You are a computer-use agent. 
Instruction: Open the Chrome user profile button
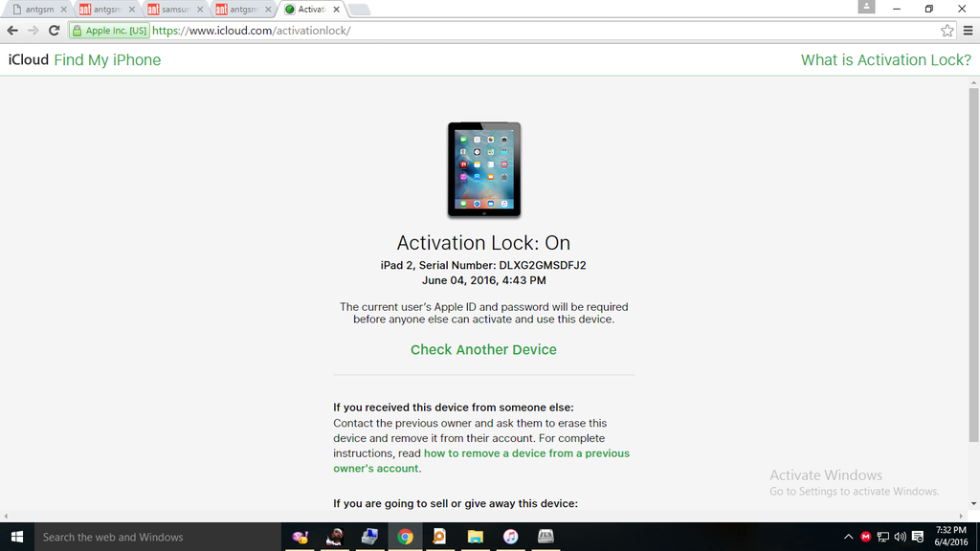pos(866,8)
